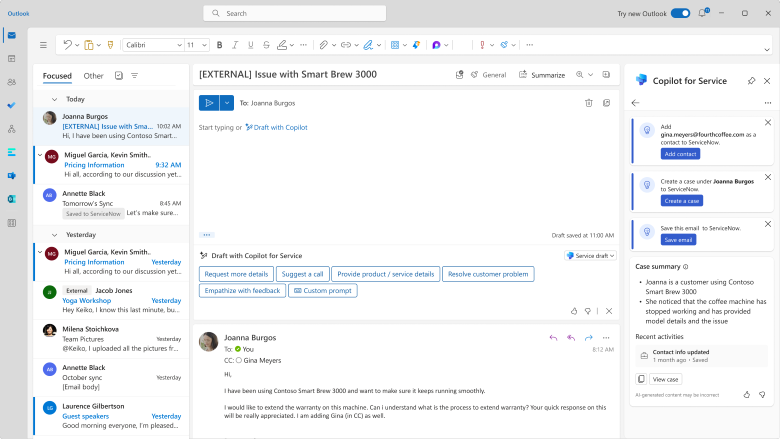Screen dimensions: 780x439
Task: Select the Focused inbox tab
Action: (57, 76)
